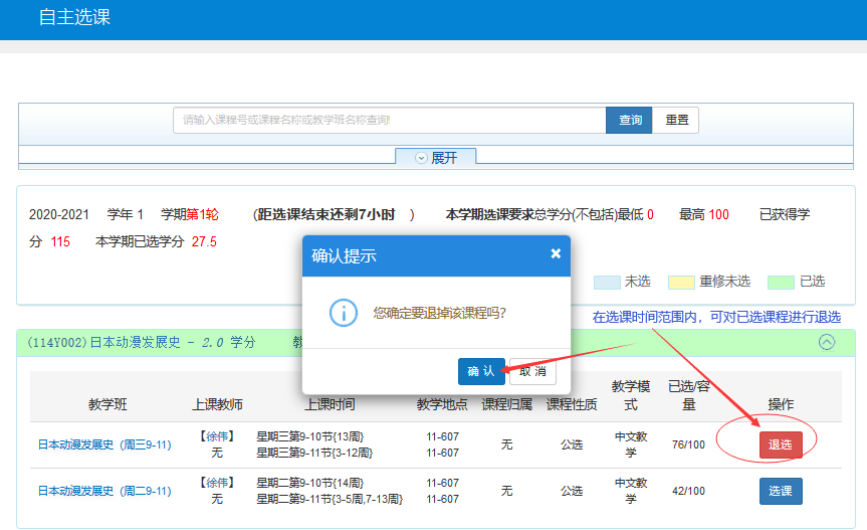
Task: Run search with the 查询 button
Action: pos(630,120)
